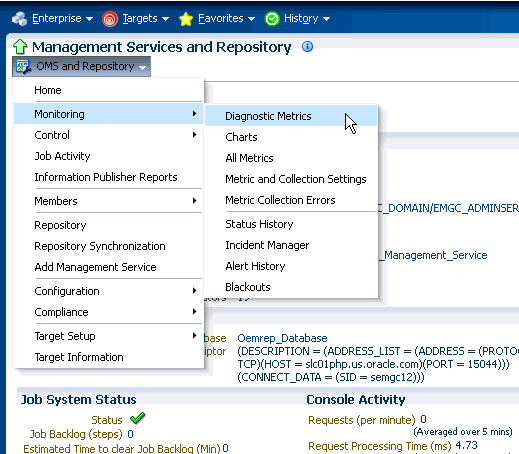
Task: Open the _Management_Service link
Action: [x=433, y=255]
